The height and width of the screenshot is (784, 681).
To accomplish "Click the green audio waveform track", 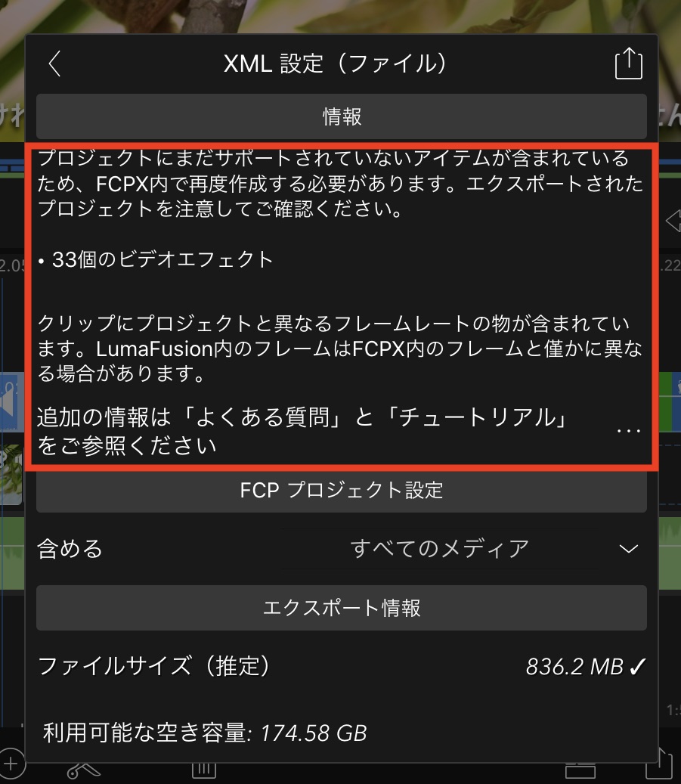I will pos(12,554).
